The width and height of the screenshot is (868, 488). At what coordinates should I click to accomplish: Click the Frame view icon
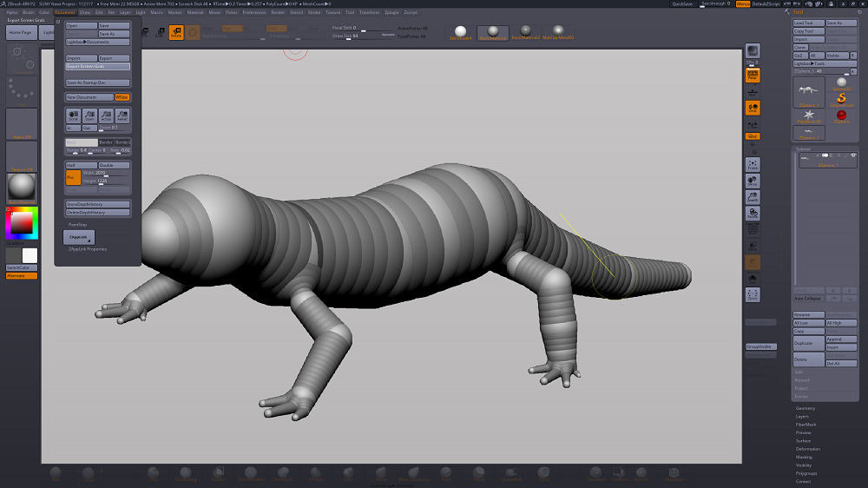pos(753,164)
